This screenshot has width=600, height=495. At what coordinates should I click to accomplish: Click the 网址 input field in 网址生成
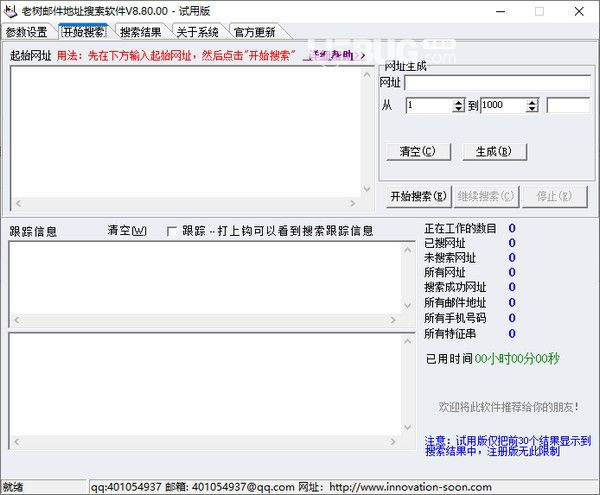[x=497, y=83]
